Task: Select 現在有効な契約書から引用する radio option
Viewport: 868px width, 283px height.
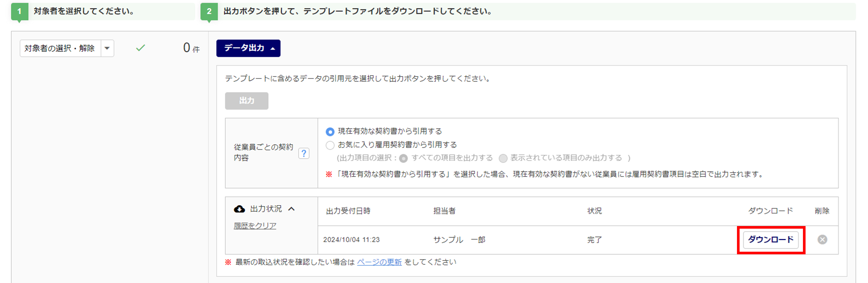Action: 330,131
